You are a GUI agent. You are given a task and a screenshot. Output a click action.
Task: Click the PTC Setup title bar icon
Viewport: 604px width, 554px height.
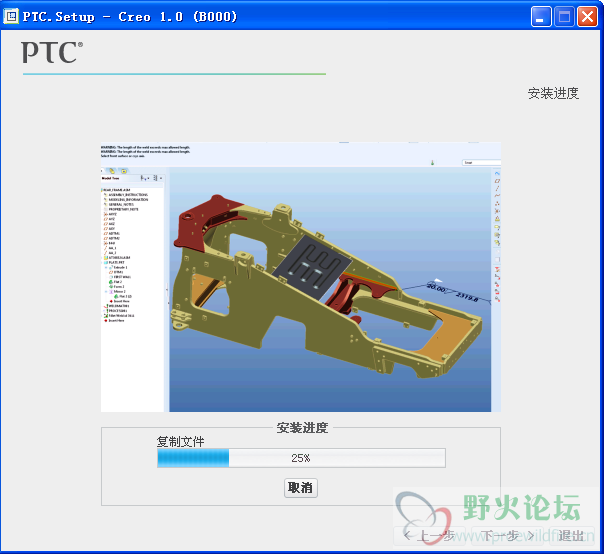11,16
